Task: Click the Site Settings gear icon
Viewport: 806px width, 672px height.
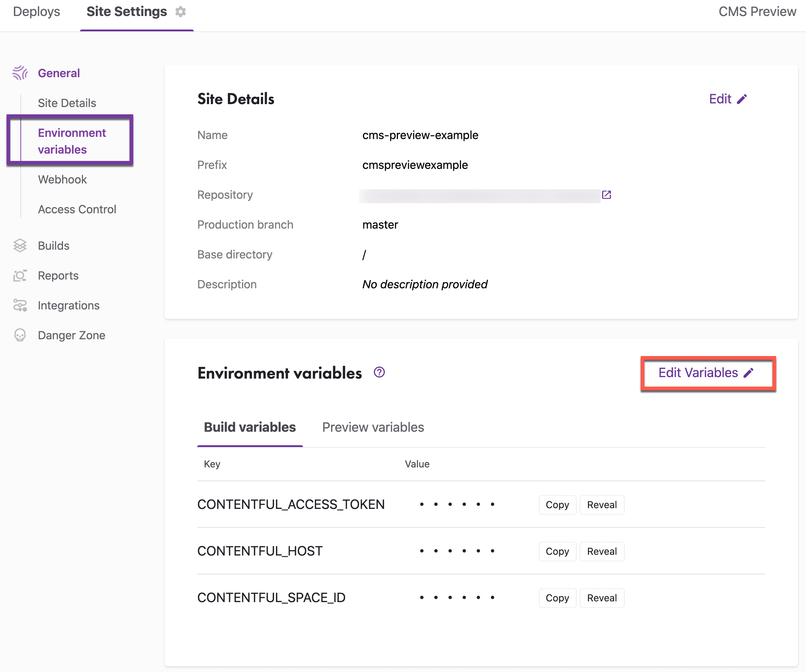Action: (181, 12)
